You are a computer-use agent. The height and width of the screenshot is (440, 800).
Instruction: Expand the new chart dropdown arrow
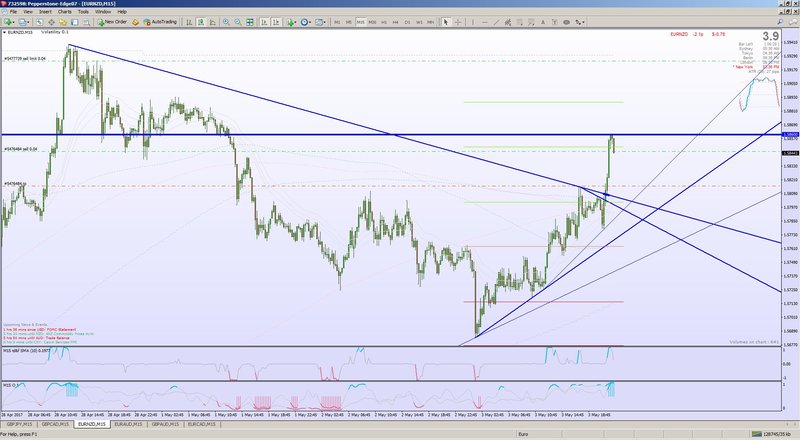(x=14, y=22)
